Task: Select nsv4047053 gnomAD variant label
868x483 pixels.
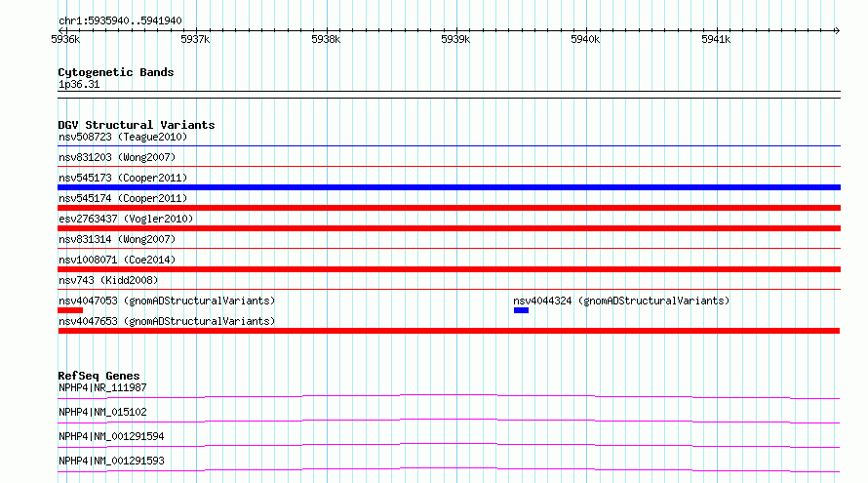Action: 167,301
